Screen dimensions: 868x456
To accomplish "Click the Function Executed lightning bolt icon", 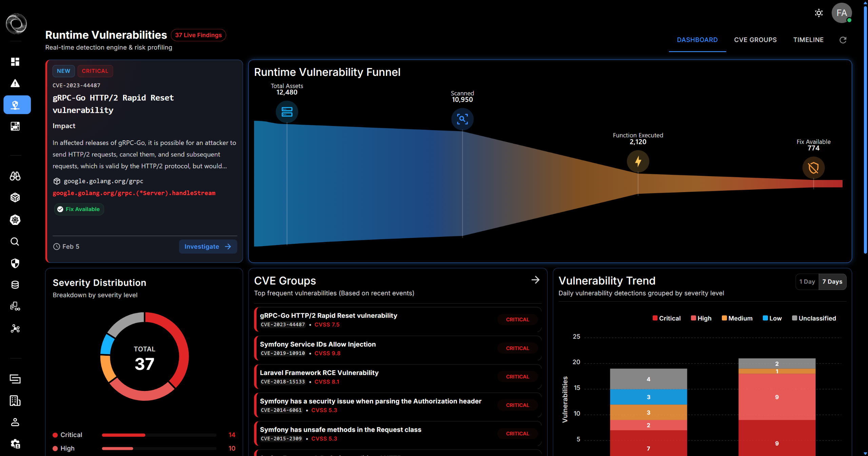I will click(x=638, y=162).
